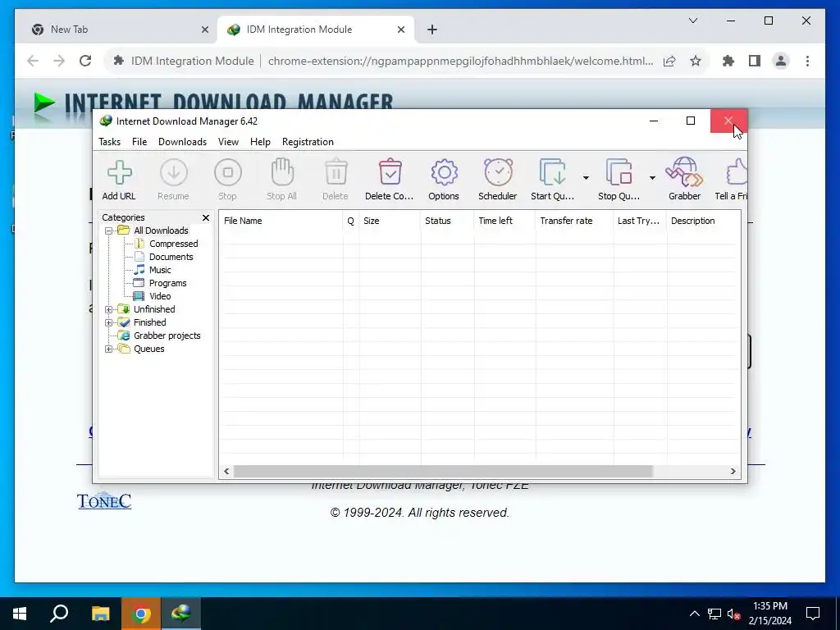The width and height of the screenshot is (840, 630).
Task: Select the Programs category
Action: (x=167, y=283)
